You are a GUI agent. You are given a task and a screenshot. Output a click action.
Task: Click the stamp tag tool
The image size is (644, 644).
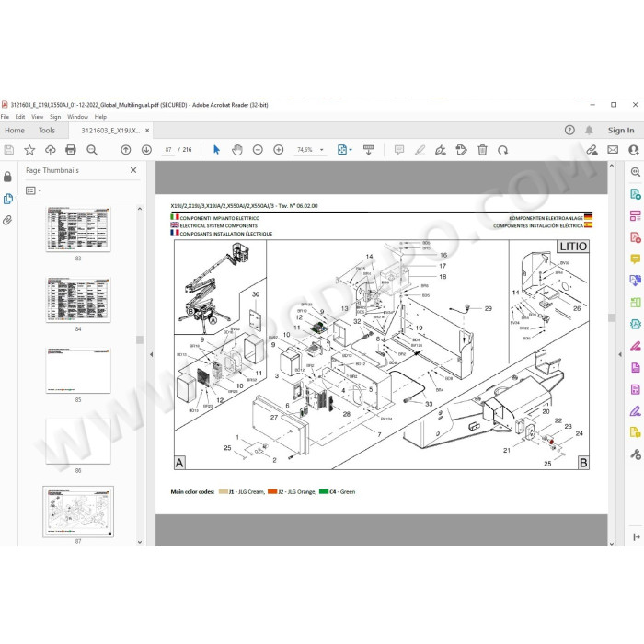pos(461,150)
